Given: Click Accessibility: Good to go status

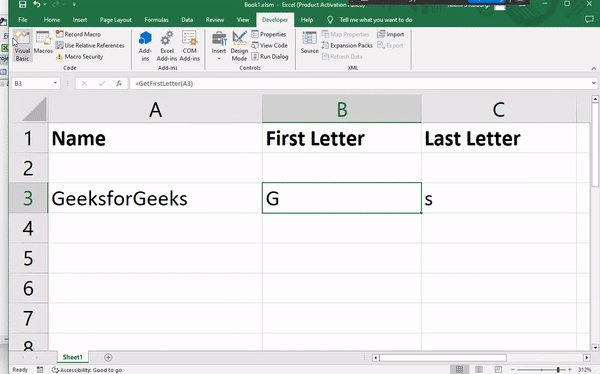Looking at the screenshot, I should 87,370.
